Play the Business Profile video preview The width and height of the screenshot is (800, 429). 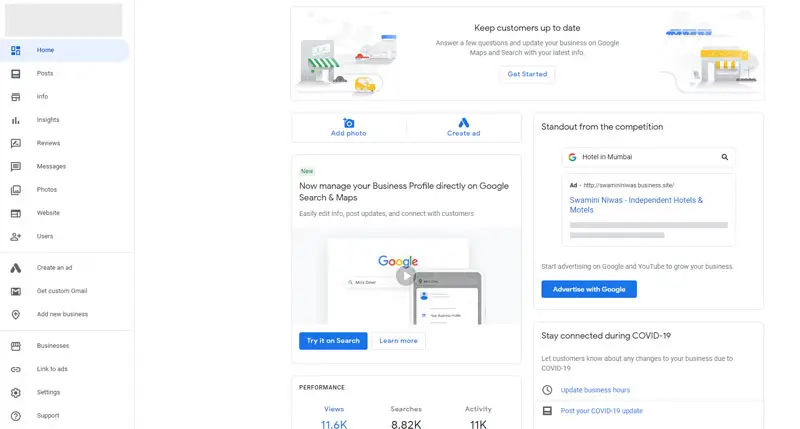[406, 276]
